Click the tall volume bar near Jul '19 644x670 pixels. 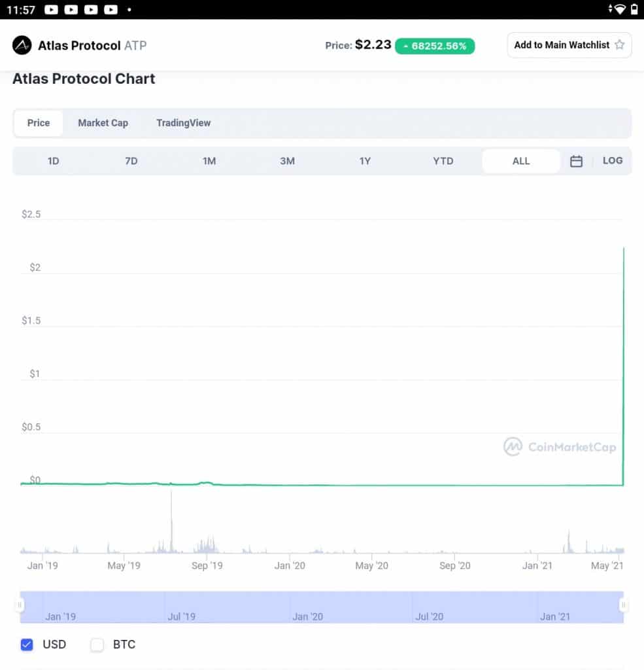coord(171,521)
